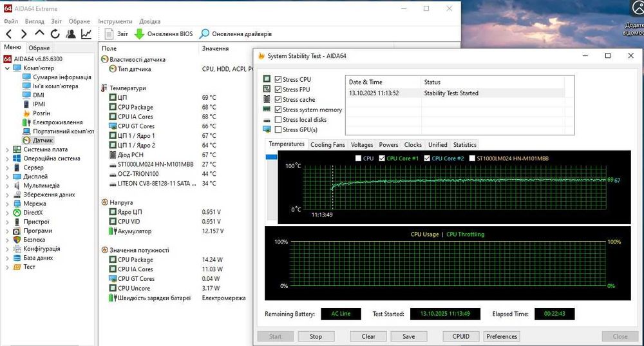The image size is (644, 346).
Task: Switch to the Statistics tab
Action: point(465,144)
